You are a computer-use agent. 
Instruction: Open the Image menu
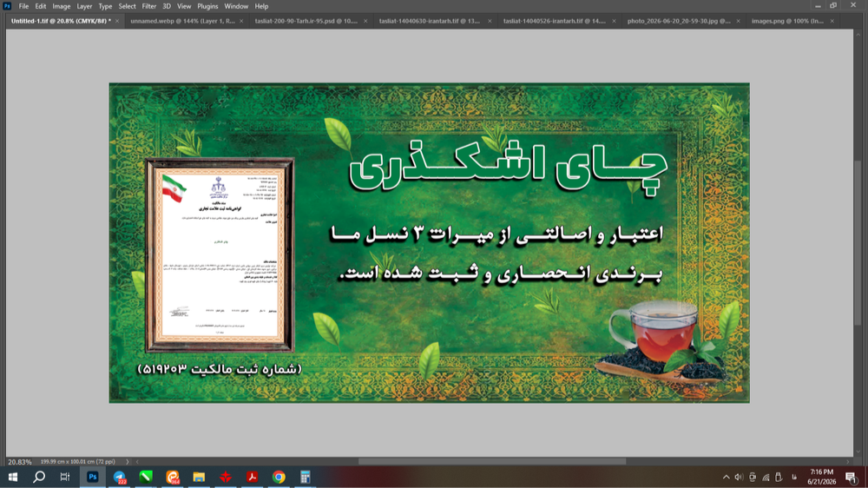62,6
